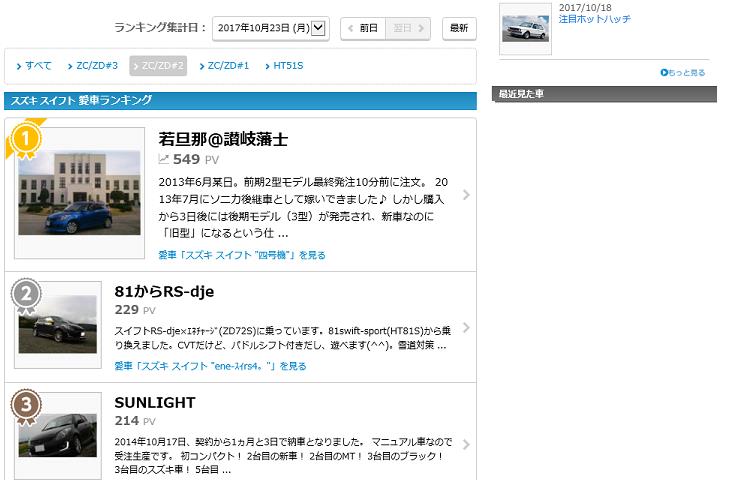The height and width of the screenshot is (480, 732).
Task: Click description starting スイフトRS-dje
Action: click(282, 338)
